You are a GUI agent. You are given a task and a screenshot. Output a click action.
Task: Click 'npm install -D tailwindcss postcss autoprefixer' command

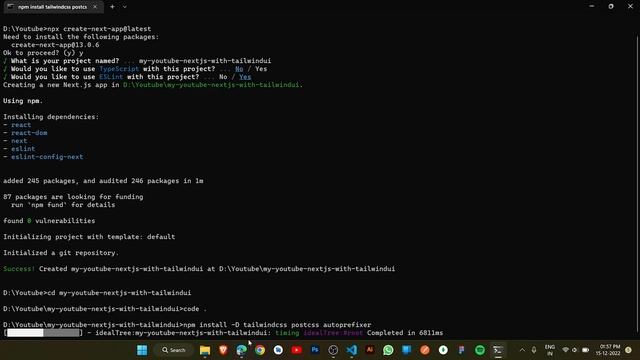277,325
